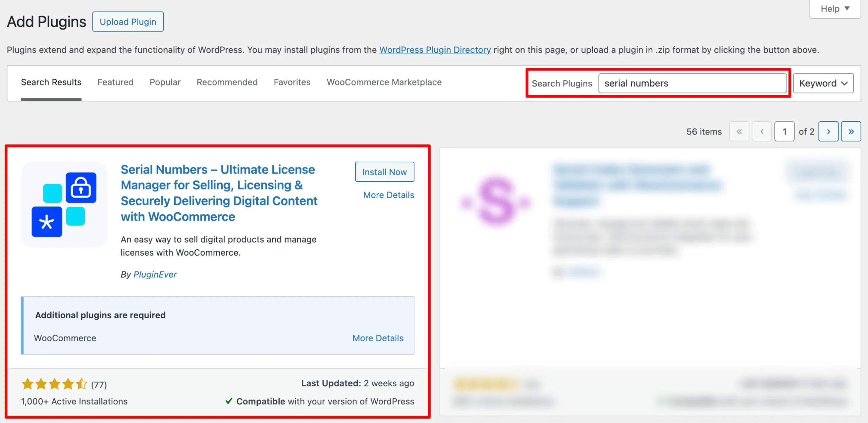Open the WordPress Plugin Directory link
This screenshot has height=423, width=868.
pos(435,50)
